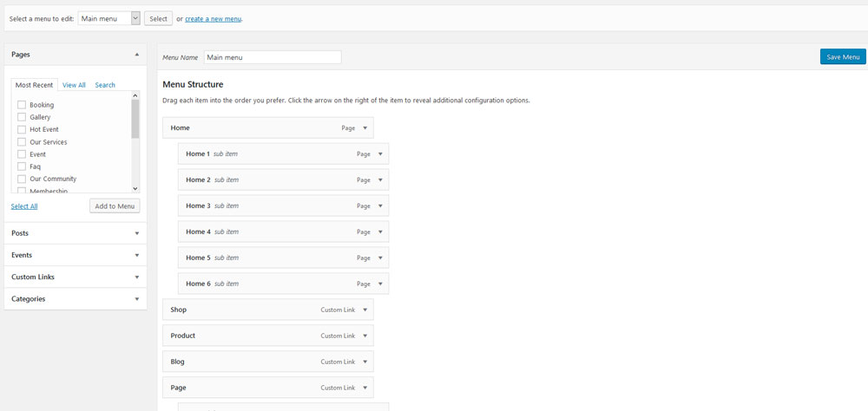Click the create a new menu link
This screenshot has height=411, width=868.
coord(214,18)
